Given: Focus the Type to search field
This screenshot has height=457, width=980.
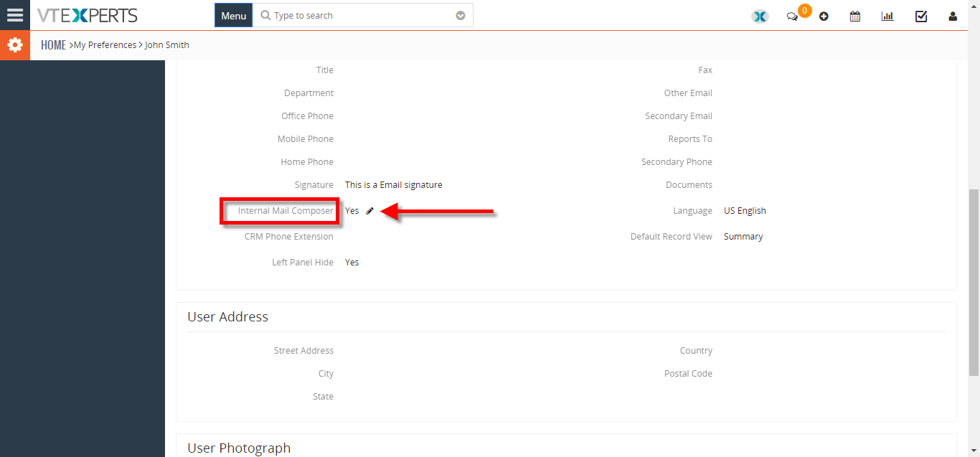Looking at the screenshot, I should (x=362, y=15).
